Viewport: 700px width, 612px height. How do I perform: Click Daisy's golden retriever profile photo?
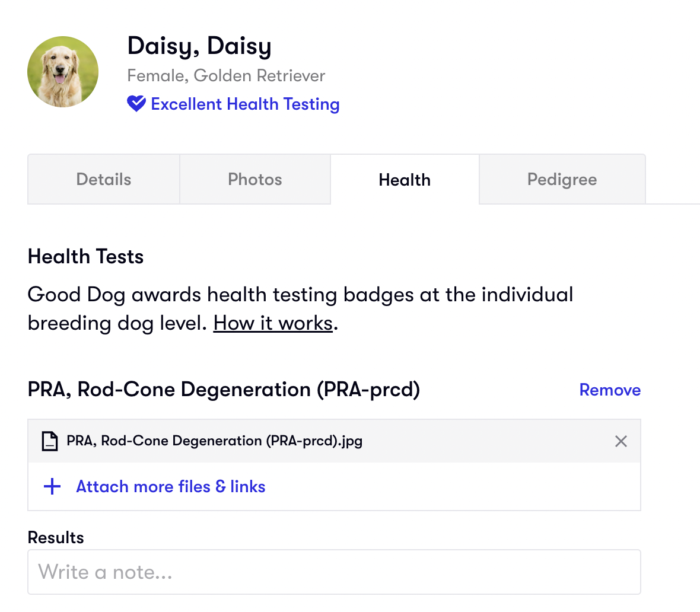[x=63, y=72]
